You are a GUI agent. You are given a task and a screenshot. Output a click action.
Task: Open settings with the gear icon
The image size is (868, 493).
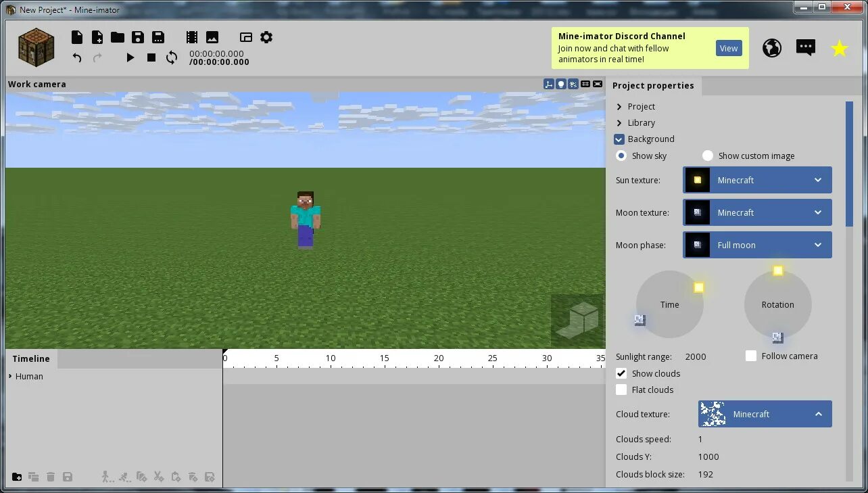(266, 37)
